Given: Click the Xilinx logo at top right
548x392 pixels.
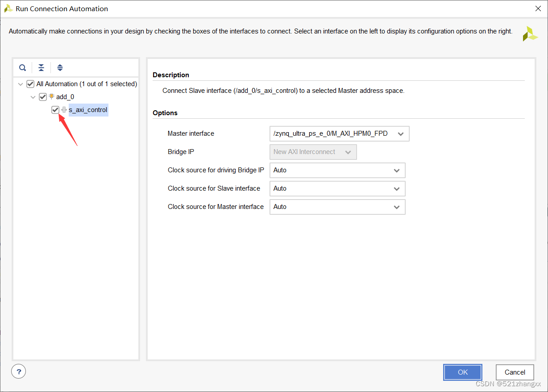Looking at the screenshot, I should click(530, 34).
